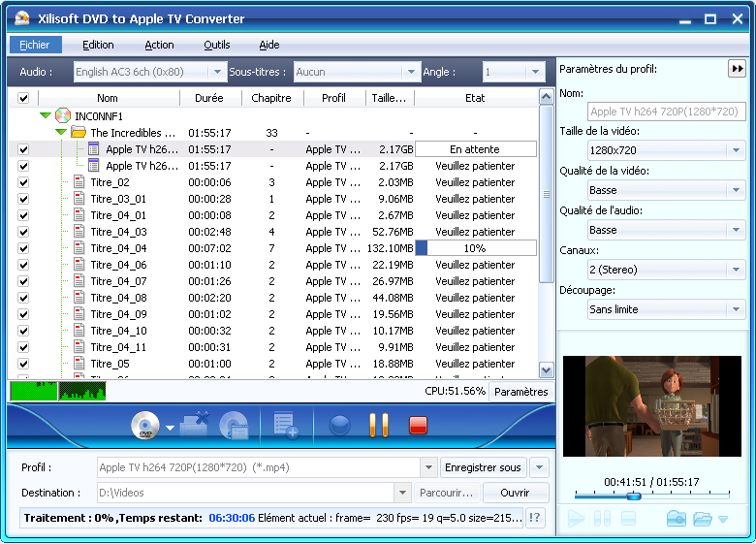Click the En attente profile row icon
Screen dimensions: 756x544
[x=94, y=149]
